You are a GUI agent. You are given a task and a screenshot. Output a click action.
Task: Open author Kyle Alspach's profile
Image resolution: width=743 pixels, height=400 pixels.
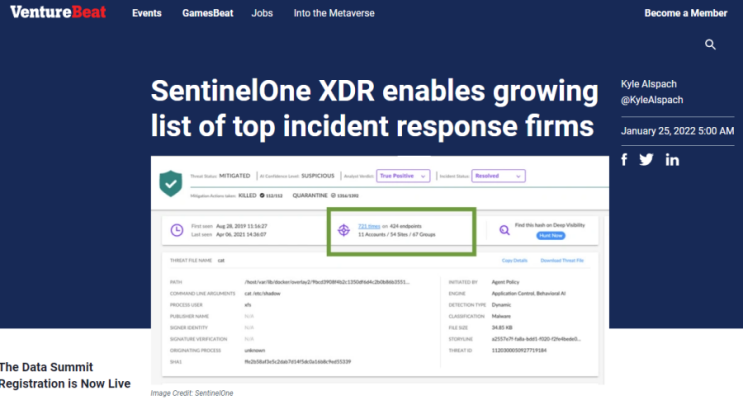click(648, 84)
